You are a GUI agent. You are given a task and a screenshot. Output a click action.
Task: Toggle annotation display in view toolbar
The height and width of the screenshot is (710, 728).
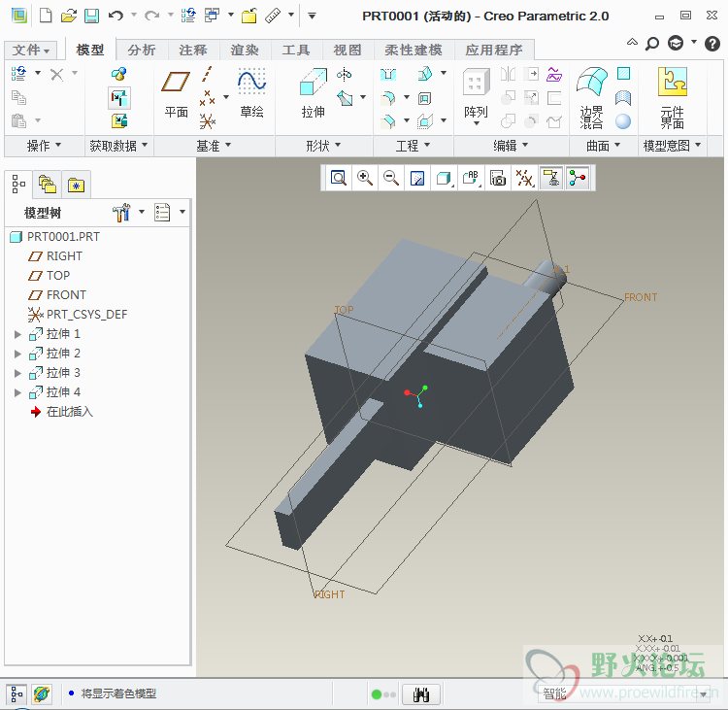[x=551, y=178]
